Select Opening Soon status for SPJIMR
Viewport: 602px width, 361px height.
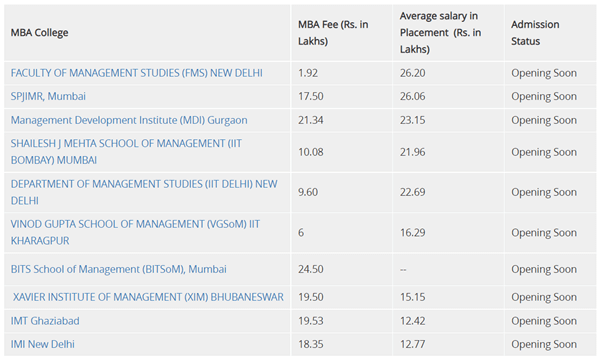pos(544,96)
